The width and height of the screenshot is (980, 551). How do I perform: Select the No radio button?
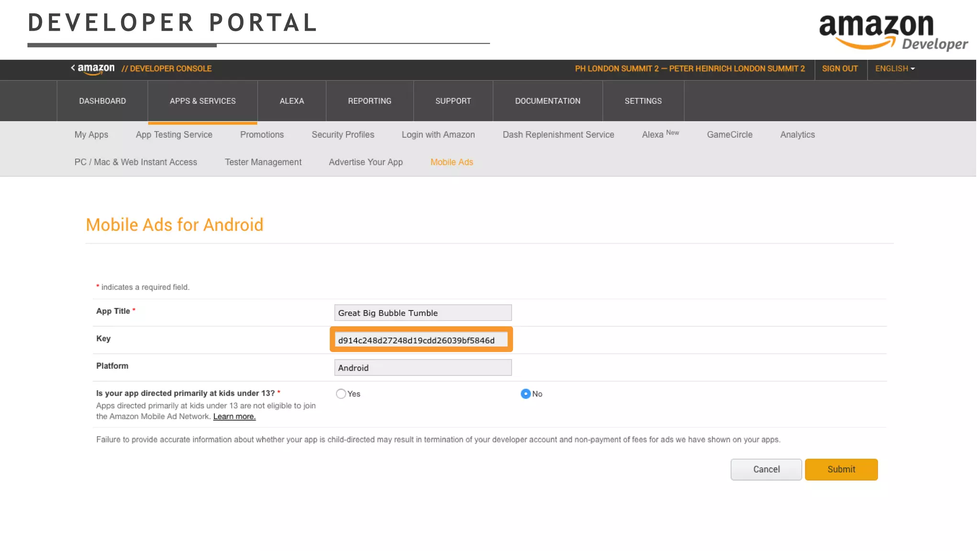(x=525, y=394)
